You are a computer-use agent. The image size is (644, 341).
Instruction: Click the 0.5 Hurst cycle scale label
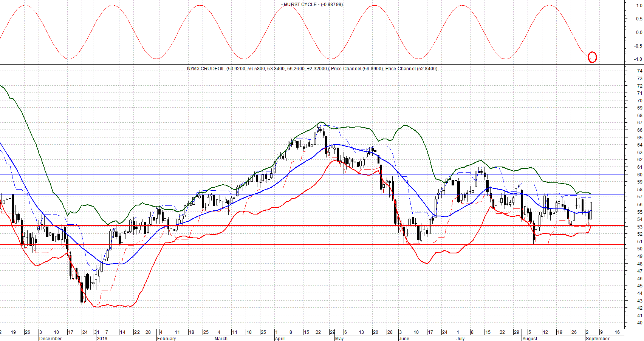(x=639, y=19)
